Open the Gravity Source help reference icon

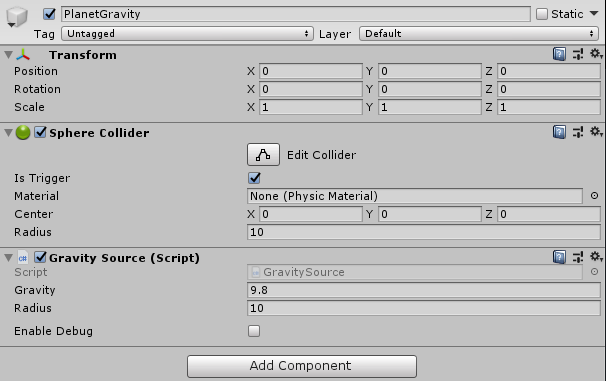tap(559, 257)
